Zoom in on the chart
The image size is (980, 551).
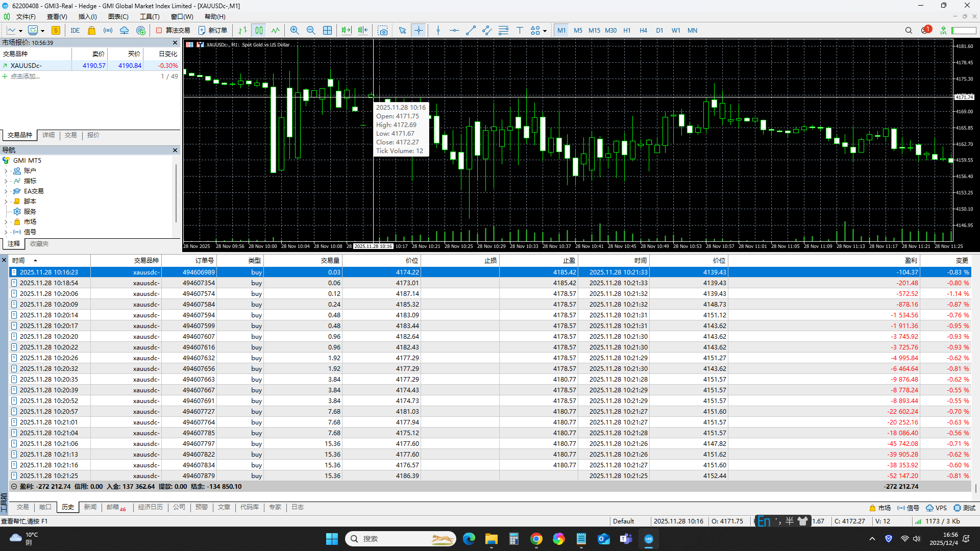295,31
